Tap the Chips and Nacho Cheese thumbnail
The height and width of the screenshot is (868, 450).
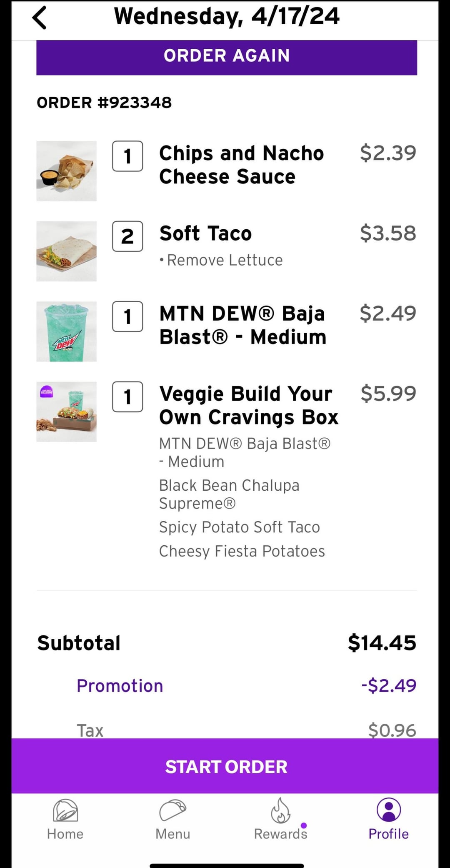[x=66, y=171]
